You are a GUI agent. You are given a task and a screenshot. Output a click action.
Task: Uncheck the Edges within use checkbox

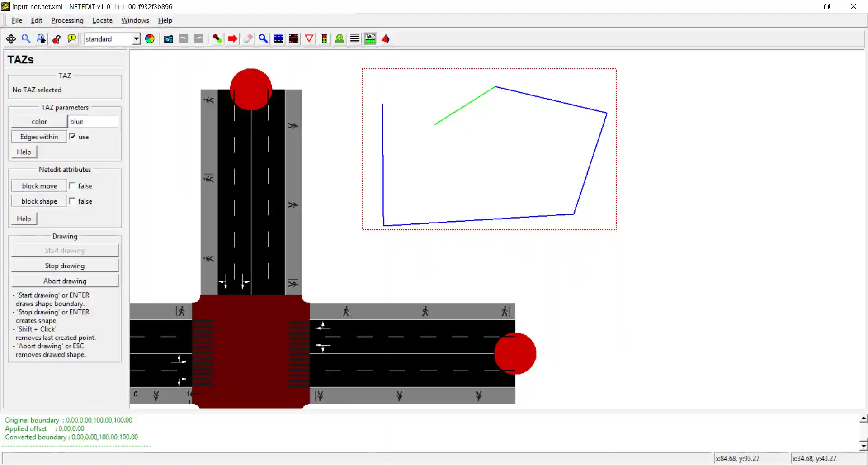[72, 137]
